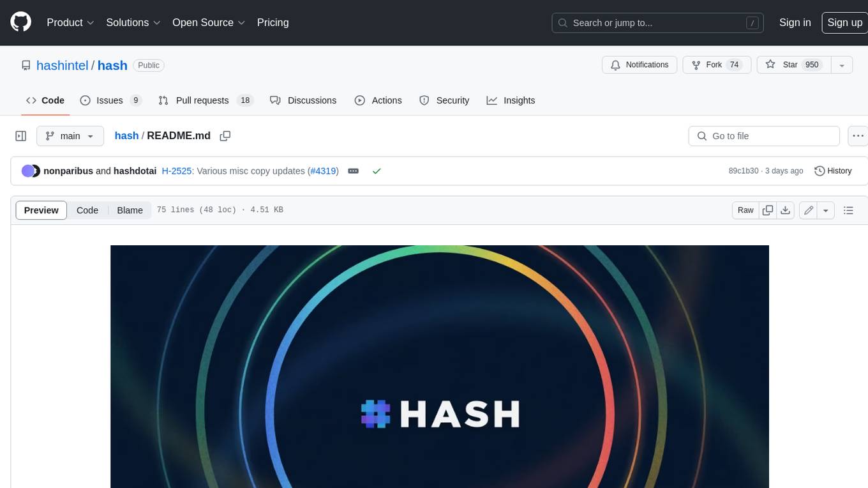Open the nonparibus author link
This screenshot has width=868, height=488.
click(68, 171)
